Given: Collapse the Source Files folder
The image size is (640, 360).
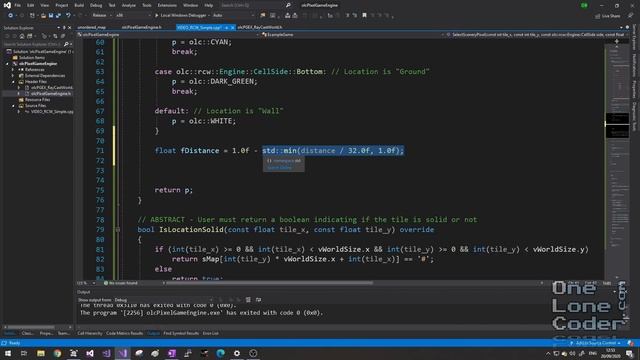Looking at the screenshot, I should click(13, 106).
